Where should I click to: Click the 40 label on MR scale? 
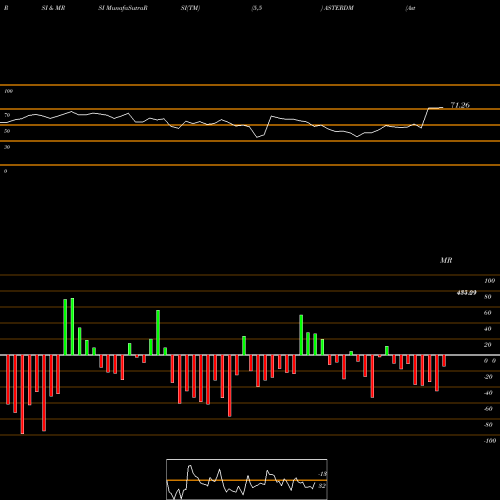(488, 329)
